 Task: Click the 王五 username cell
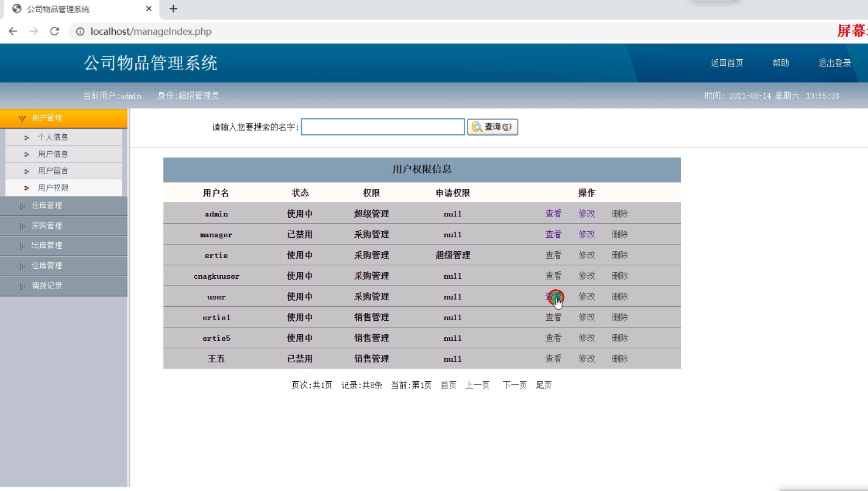coord(216,359)
